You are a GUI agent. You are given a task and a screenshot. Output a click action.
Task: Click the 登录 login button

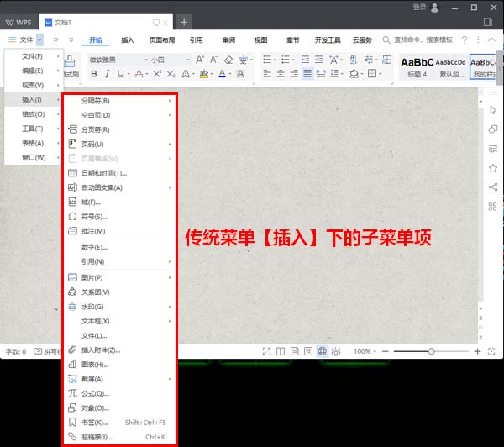pyautogui.click(x=419, y=7)
